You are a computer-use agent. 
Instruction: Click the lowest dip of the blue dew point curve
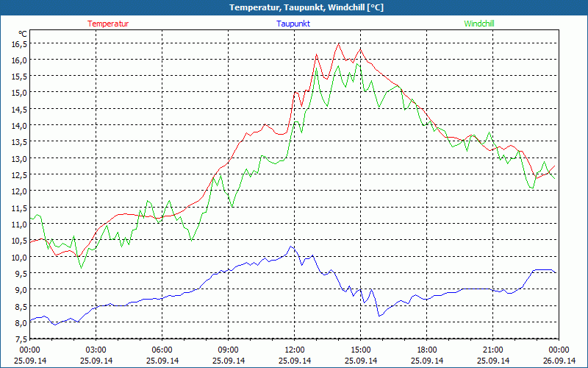pyautogui.click(x=379, y=316)
